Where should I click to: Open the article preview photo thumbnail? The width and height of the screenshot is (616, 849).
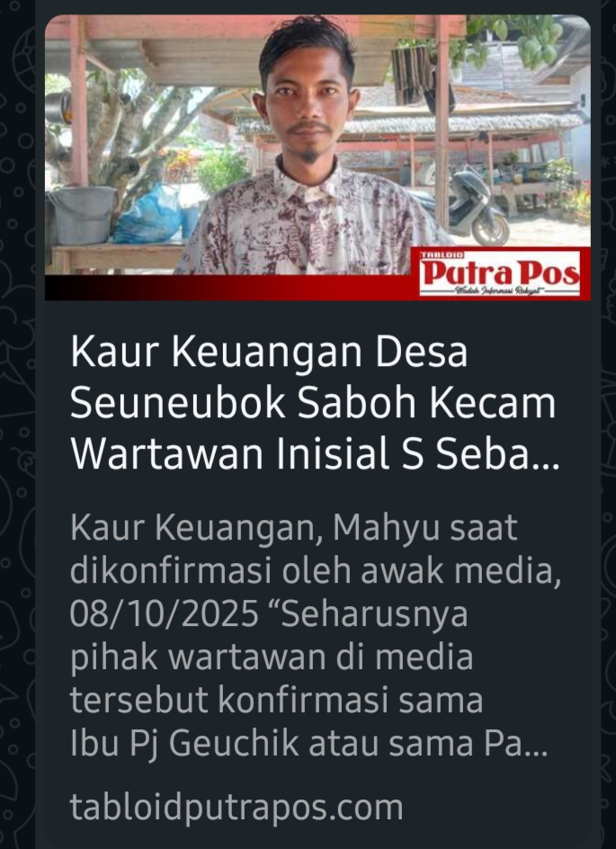(317, 157)
